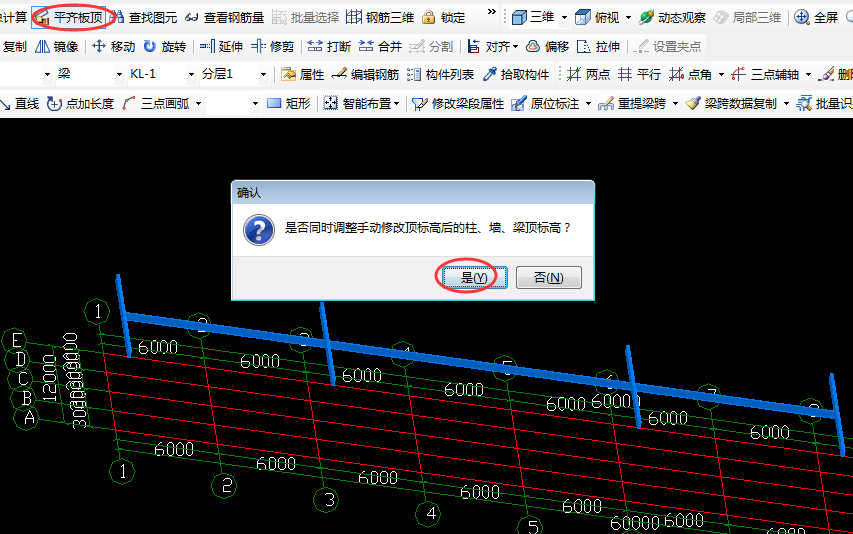
Task: Select 点角 axis tool
Action: pos(691,74)
